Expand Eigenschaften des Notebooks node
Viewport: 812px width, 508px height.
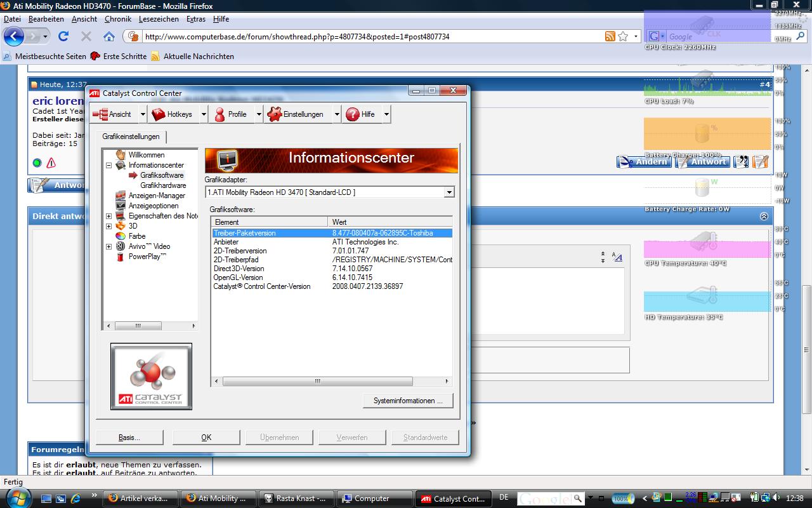pyautogui.click(x=108, y=216)
